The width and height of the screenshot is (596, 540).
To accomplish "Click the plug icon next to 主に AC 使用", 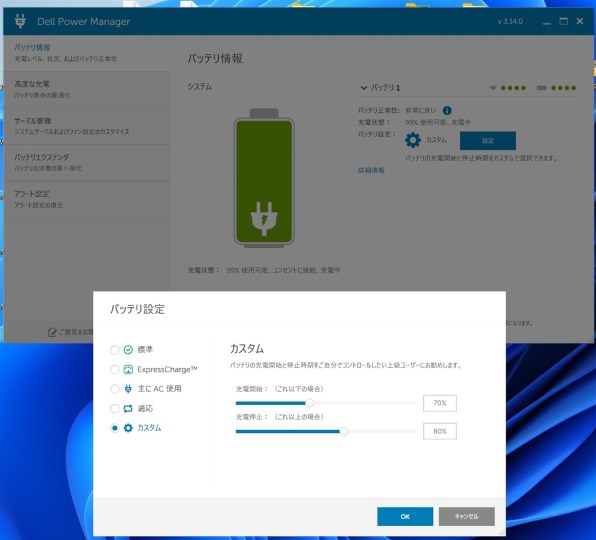I will [x=128, y=389].
